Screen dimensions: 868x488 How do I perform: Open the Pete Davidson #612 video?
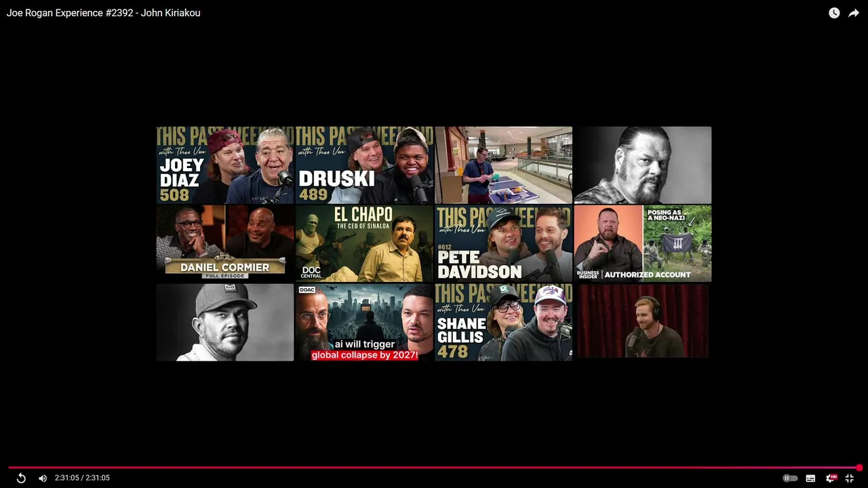tap(503, 243)
